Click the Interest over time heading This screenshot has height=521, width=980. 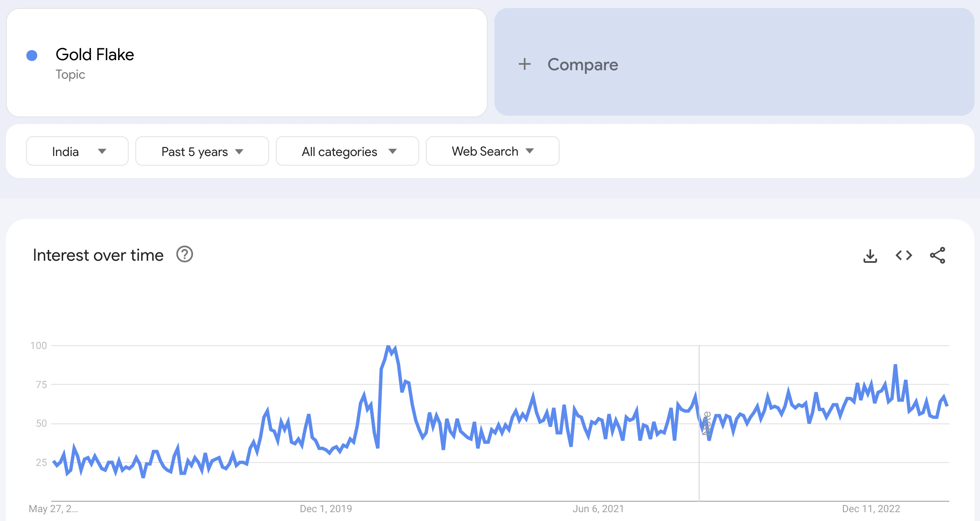coord(98,255)
